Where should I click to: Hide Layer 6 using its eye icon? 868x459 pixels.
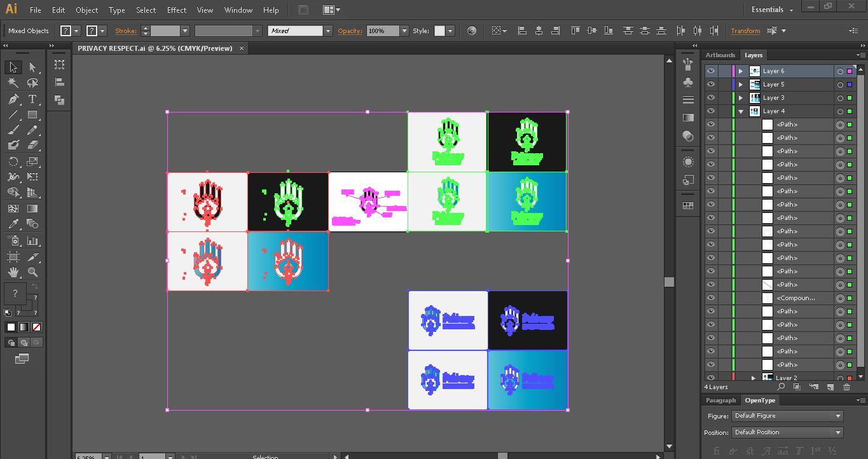(x=711, y=71)
